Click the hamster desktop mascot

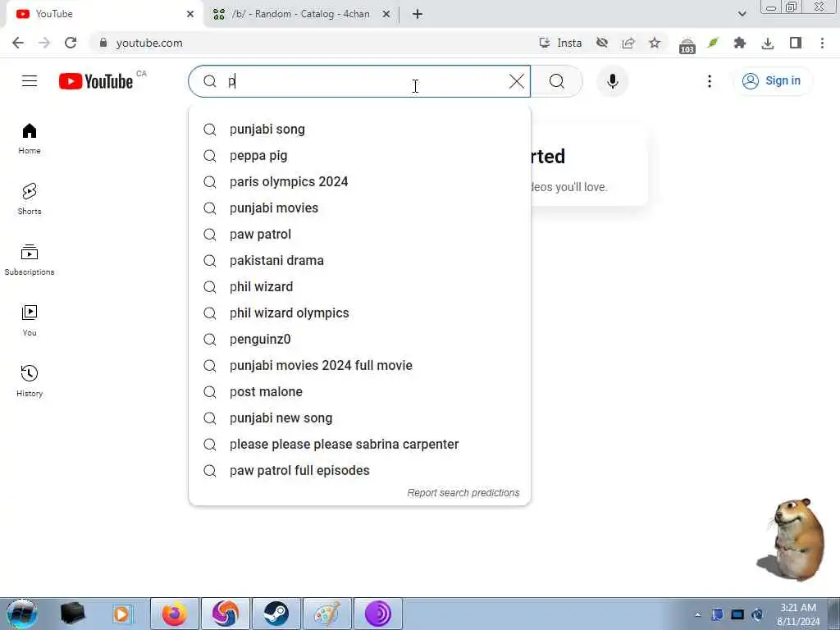coord(792,540)
